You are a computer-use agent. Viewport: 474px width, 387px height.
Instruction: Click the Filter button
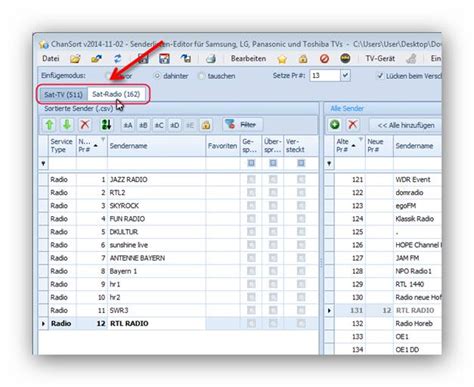pos(243,125)
